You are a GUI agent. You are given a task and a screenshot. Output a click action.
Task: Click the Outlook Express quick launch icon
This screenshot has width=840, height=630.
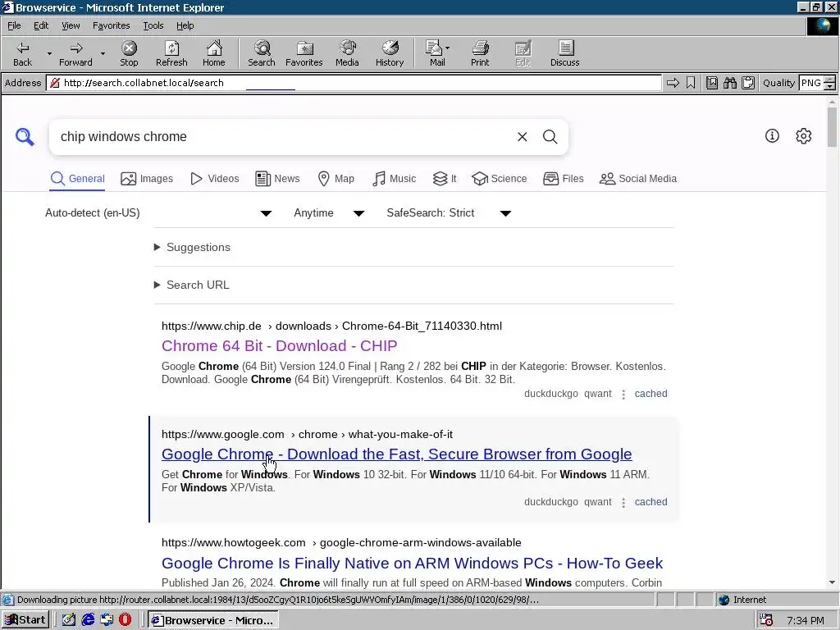tap(107, 620)
